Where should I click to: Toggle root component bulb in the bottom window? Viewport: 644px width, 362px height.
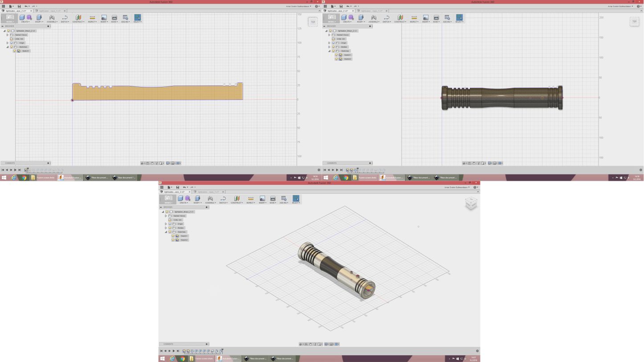click(167, 212)
